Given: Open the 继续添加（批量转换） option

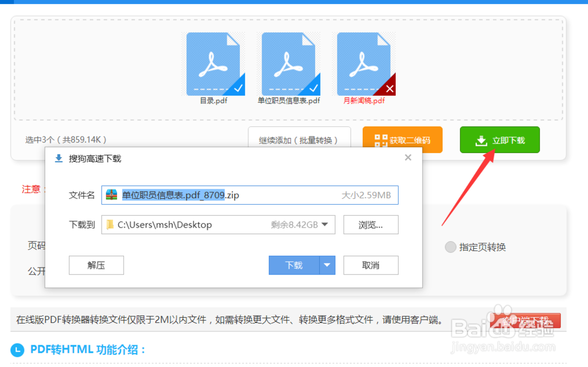Looking at the screenshot, I should 300,140.
